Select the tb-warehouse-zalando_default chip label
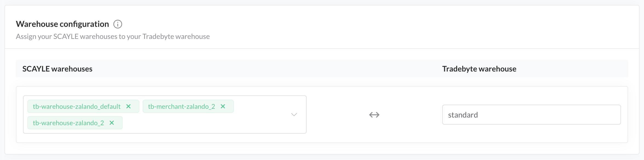Viewport: 644px width, 160px height. 77,107
